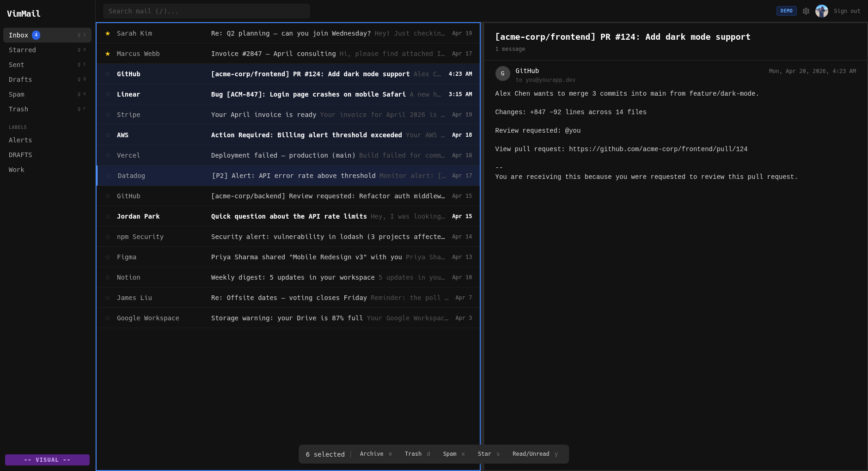
Task: Click the search mail input field
Action: 206,11
